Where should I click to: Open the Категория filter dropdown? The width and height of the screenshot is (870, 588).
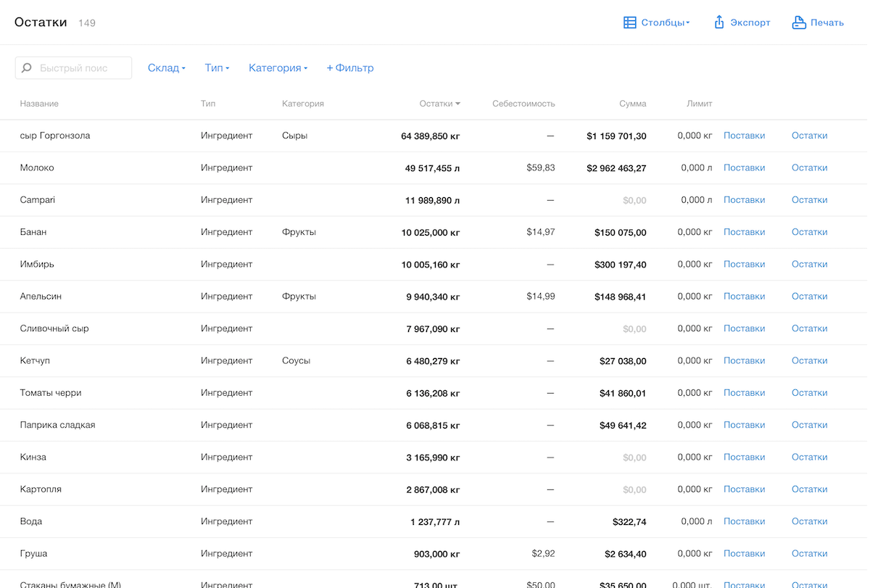click(x=278, y=68)
